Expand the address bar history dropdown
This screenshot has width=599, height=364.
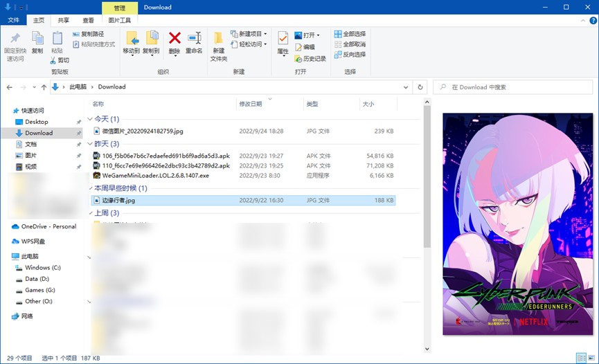point(406,87)
